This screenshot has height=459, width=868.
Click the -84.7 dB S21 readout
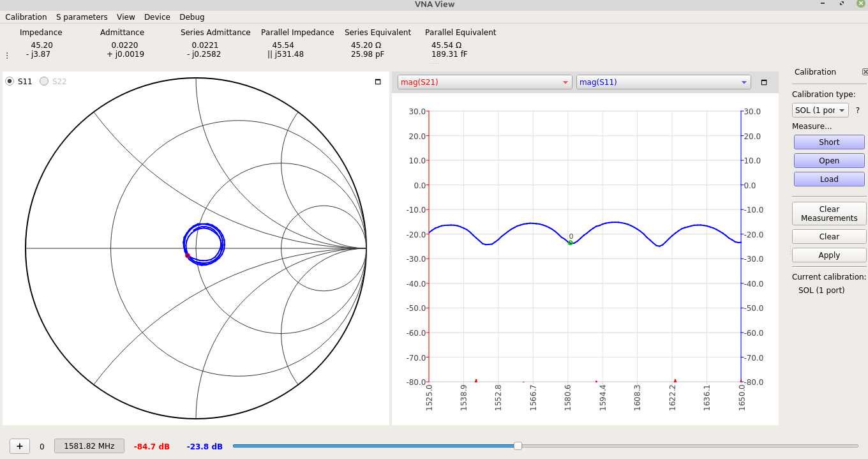click(152, 446)
